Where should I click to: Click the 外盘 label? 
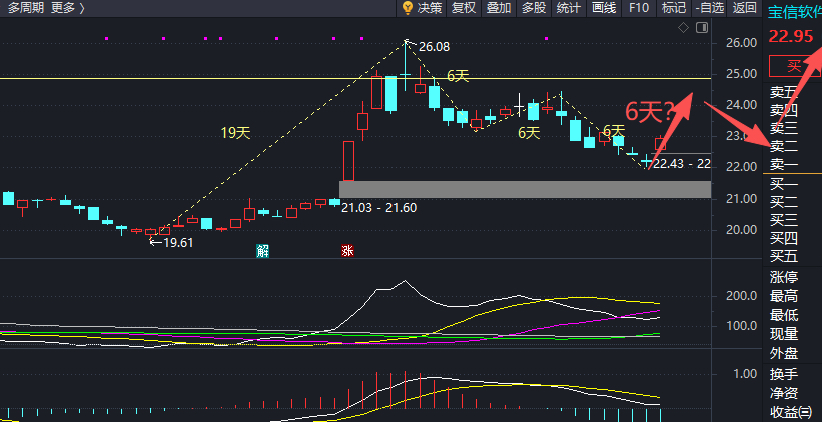point(784,353)
